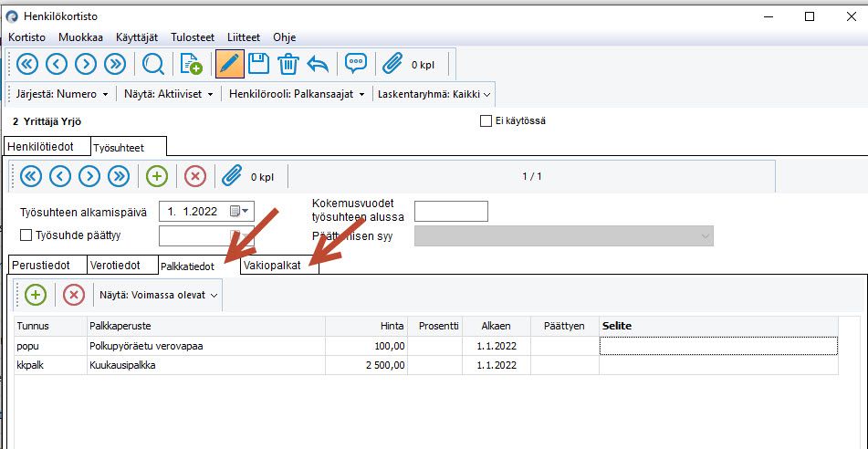The width and height of the screenshot is (868, 449).
Task: Click the undo arrow icon
Action: point(318,64)
